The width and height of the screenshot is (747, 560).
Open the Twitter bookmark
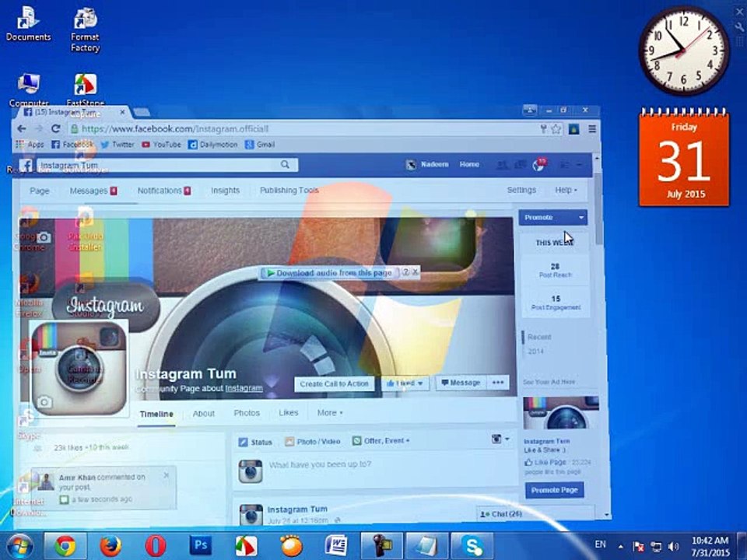point(117,145)
